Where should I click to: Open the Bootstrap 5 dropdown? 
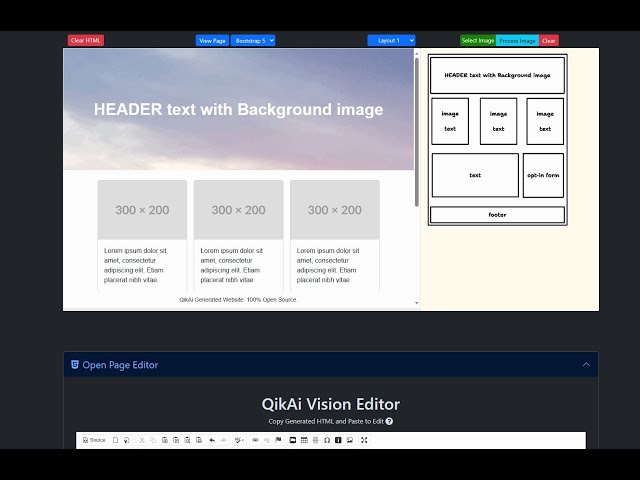tap(253, 40)
